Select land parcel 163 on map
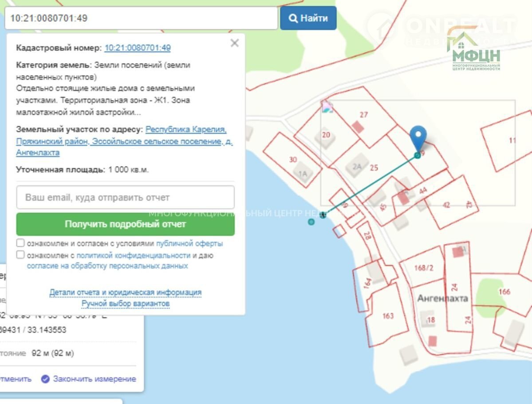The height and width of the screenshot is (404, 532). tap(387, 315)
